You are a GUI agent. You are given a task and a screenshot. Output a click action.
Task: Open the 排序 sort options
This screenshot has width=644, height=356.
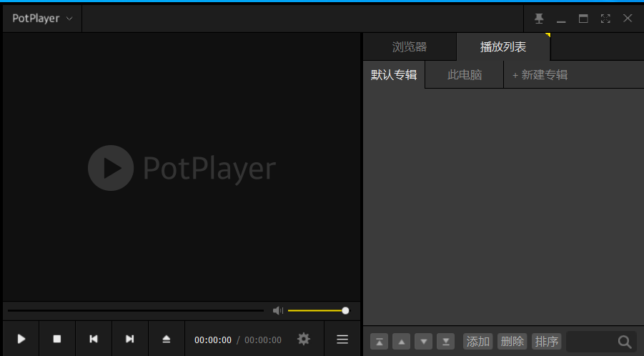tap(547, 341)
